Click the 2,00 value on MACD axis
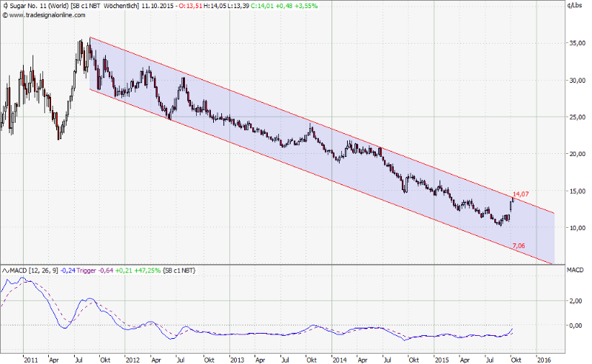The height and width of the screenshot is (364, 592). click(574, 302)
